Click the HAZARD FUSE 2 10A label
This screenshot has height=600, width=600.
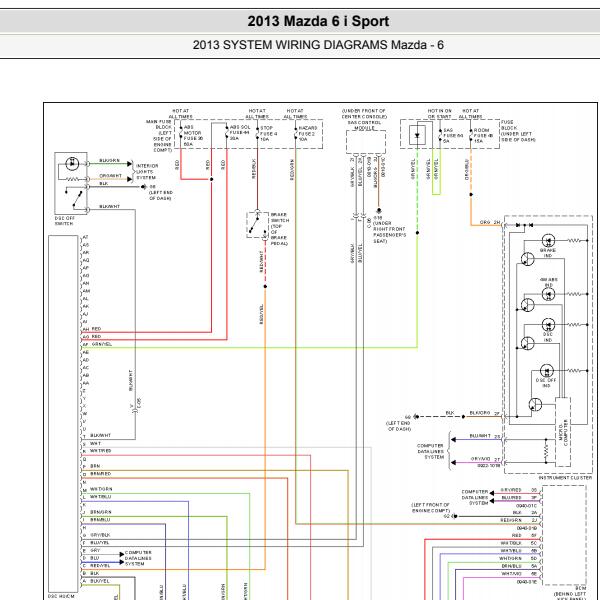click(x=308, y=134)
